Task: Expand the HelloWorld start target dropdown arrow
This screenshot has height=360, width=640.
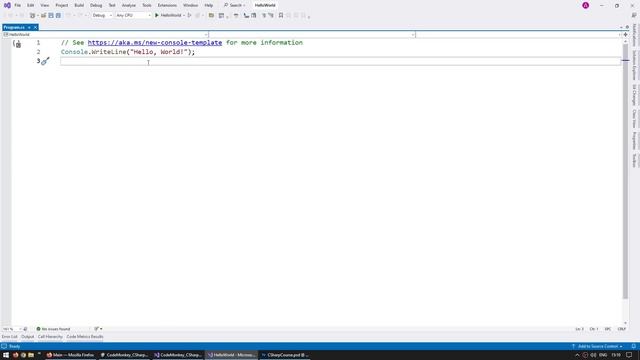Action: (x=184, y=16)
